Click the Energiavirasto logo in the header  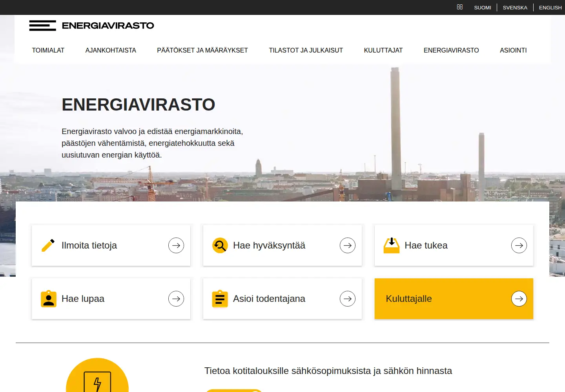[91, 25]
